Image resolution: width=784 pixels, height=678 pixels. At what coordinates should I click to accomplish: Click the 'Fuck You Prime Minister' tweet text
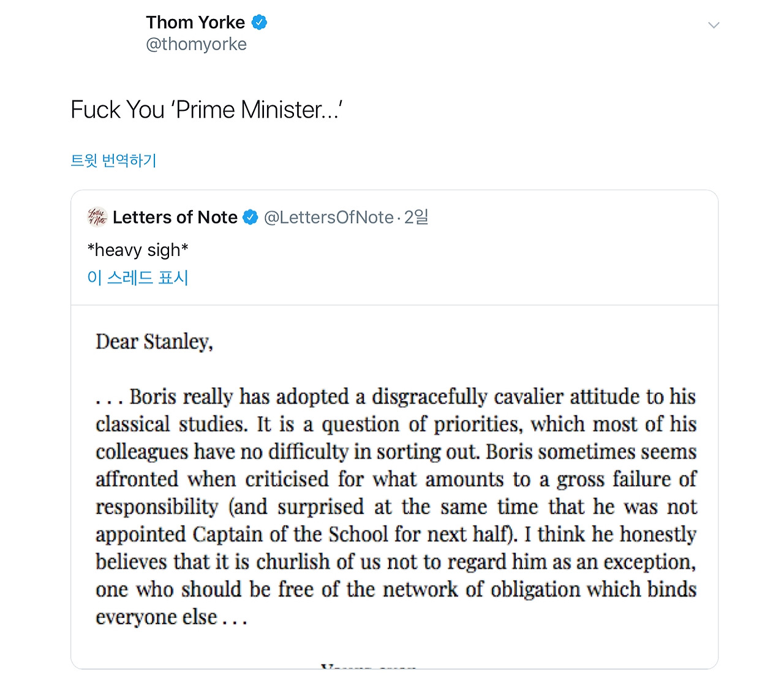(206, 110)
